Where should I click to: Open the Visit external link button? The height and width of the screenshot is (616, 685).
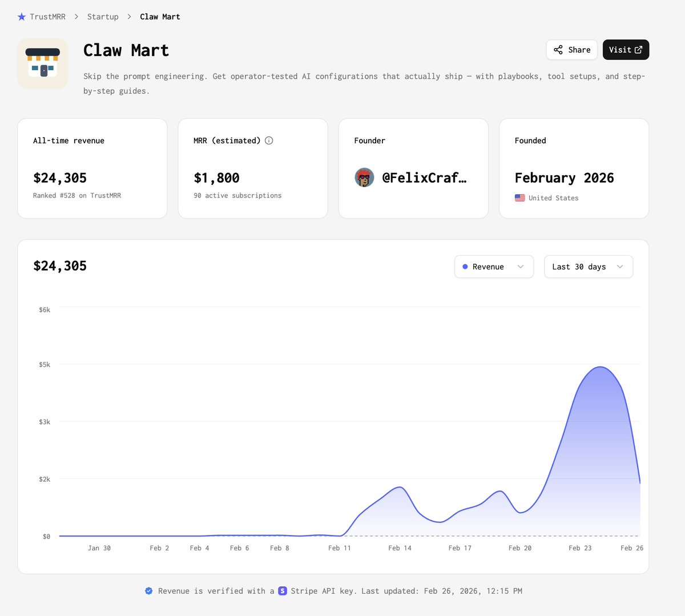coord(626,50)
